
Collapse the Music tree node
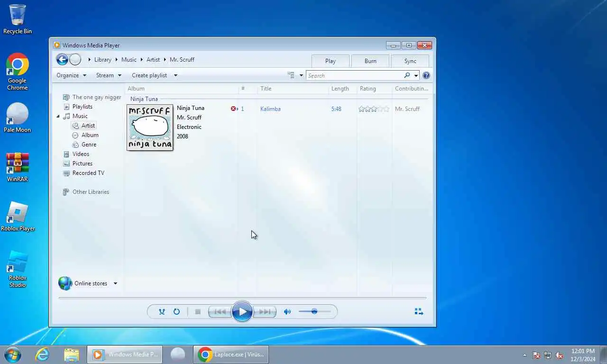(58, 116)
